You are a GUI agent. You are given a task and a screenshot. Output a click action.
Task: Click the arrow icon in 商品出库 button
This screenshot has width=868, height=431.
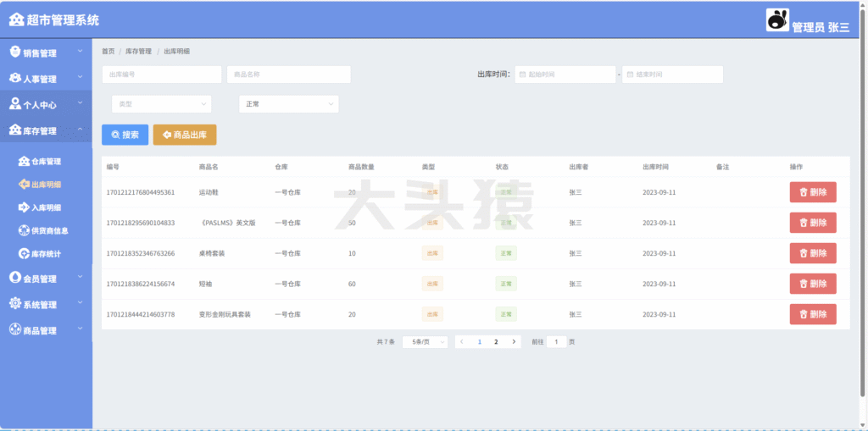(x=167, y=135)
